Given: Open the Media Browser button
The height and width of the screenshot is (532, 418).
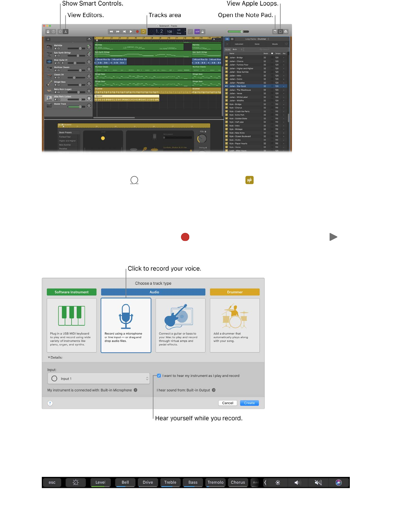Looking at the screenshot, I should 286,32.
